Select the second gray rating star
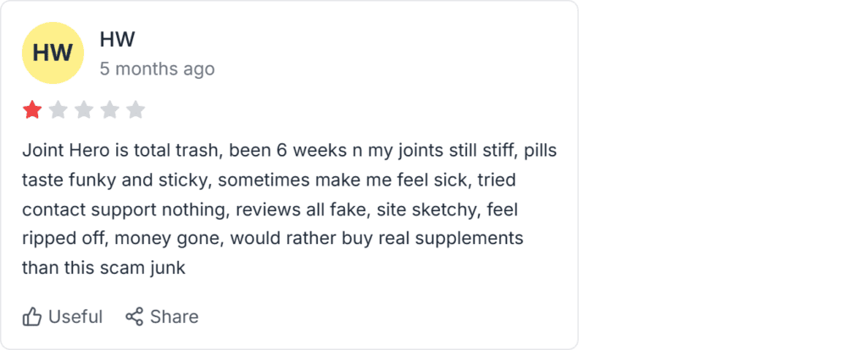Image resolution: width=868 pixels, height=350 pixels. [58, 110]
